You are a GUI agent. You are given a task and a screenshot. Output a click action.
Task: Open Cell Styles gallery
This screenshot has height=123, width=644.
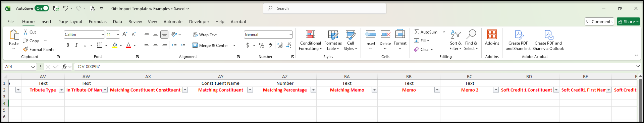coord(351,40)
